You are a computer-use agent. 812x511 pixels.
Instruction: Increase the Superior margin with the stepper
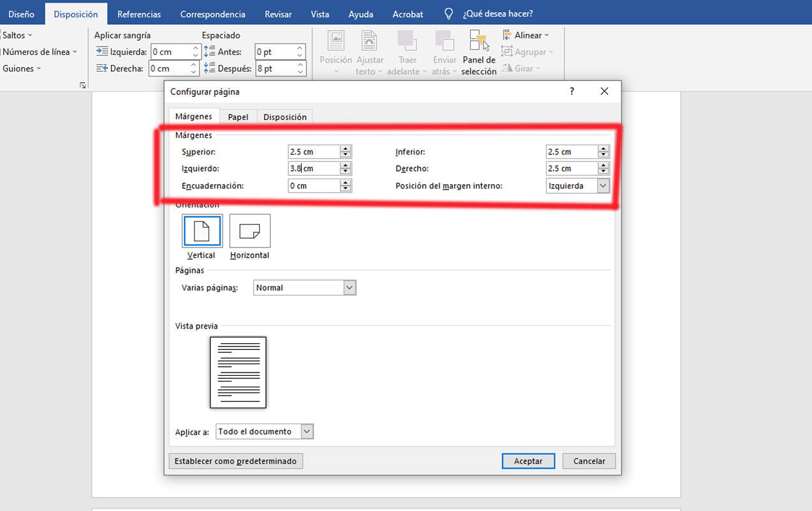[345, 149]
